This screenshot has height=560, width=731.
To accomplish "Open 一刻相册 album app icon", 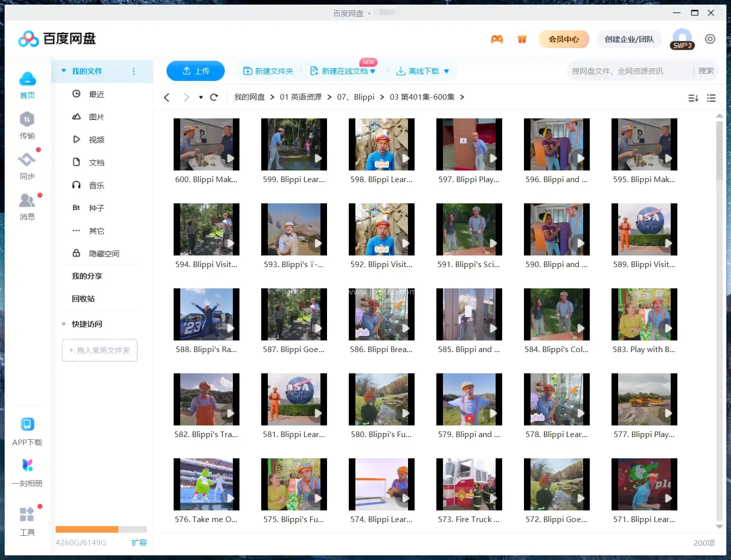I will (x=27, y=465).
